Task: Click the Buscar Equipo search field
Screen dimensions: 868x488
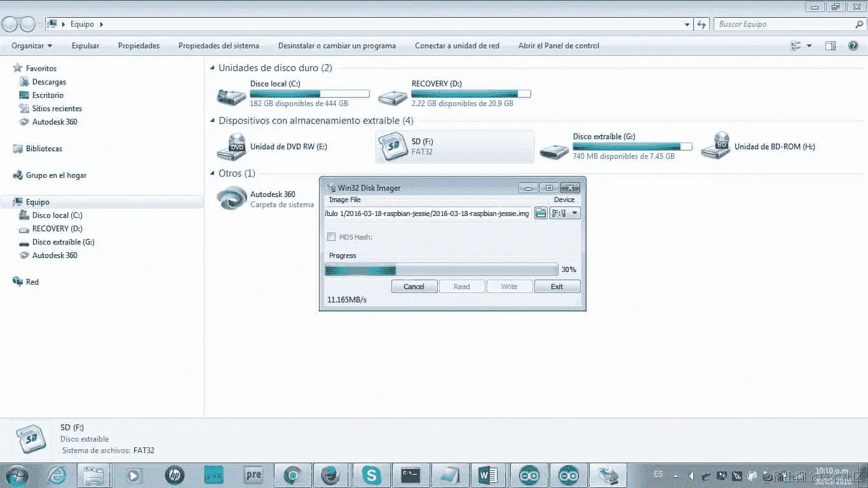Action: [789, 24]
